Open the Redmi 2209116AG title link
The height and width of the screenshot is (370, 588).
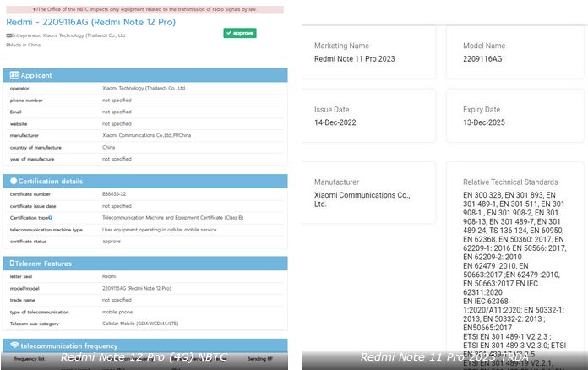90,22
